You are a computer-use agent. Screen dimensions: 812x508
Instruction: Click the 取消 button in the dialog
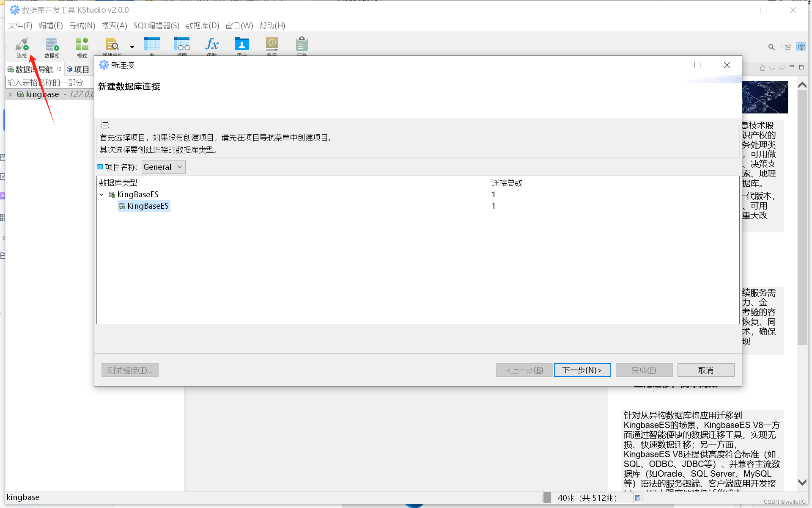point(705,370)
